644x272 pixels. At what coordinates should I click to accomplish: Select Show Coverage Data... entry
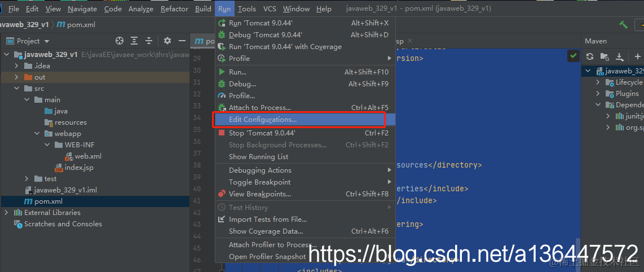pos(305,231)
